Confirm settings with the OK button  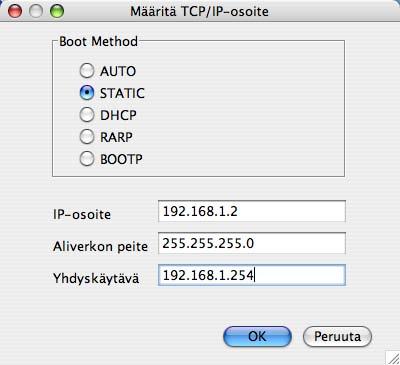pos(257,336)
